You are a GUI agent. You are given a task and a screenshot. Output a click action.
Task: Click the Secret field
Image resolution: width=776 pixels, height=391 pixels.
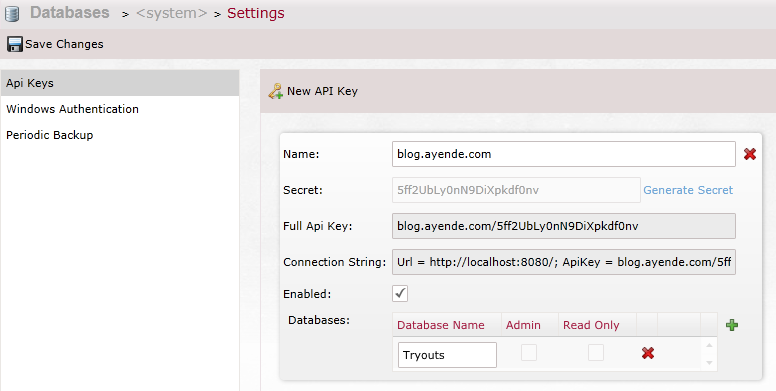point(516,190)
